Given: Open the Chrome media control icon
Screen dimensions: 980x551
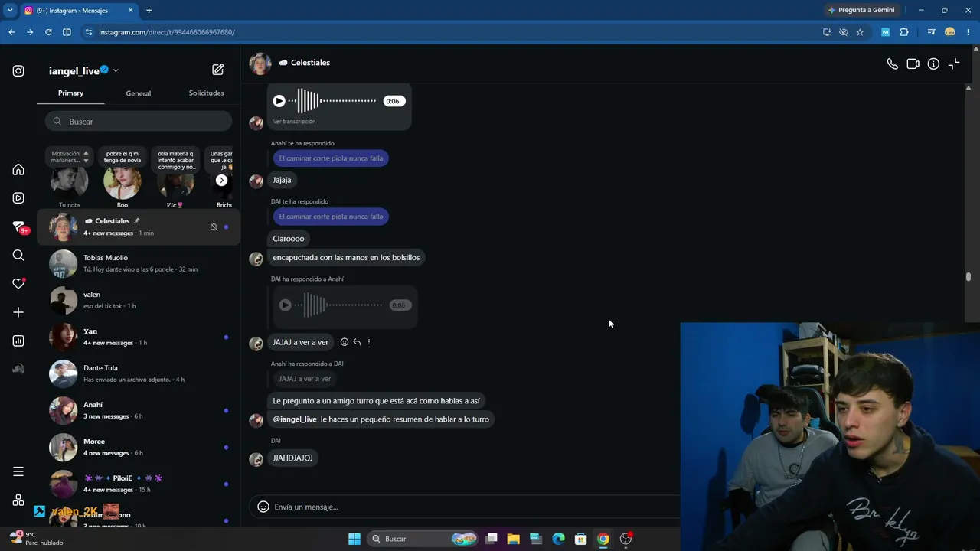Looking at the screenshot, I should 931,32.
